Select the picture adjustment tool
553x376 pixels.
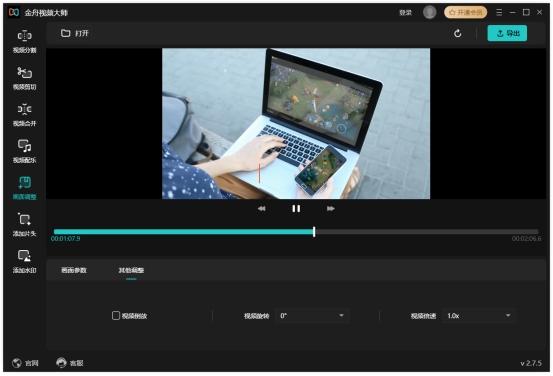tap(24, 188)
